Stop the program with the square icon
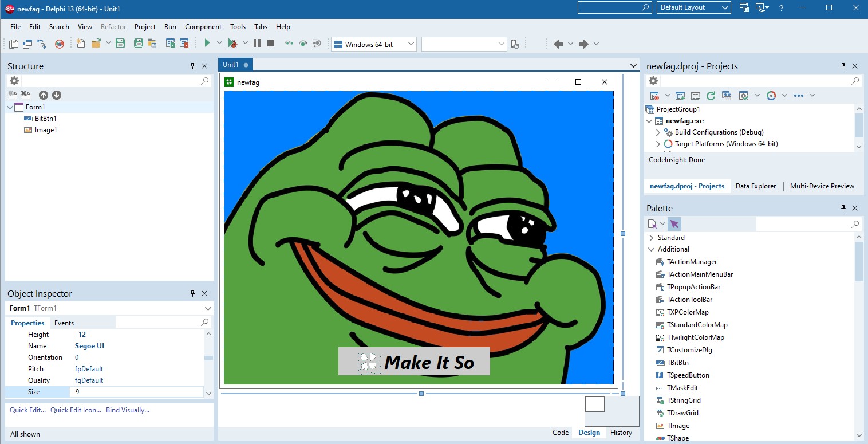This screenshot has height=444, width=868. coord(271,43)
